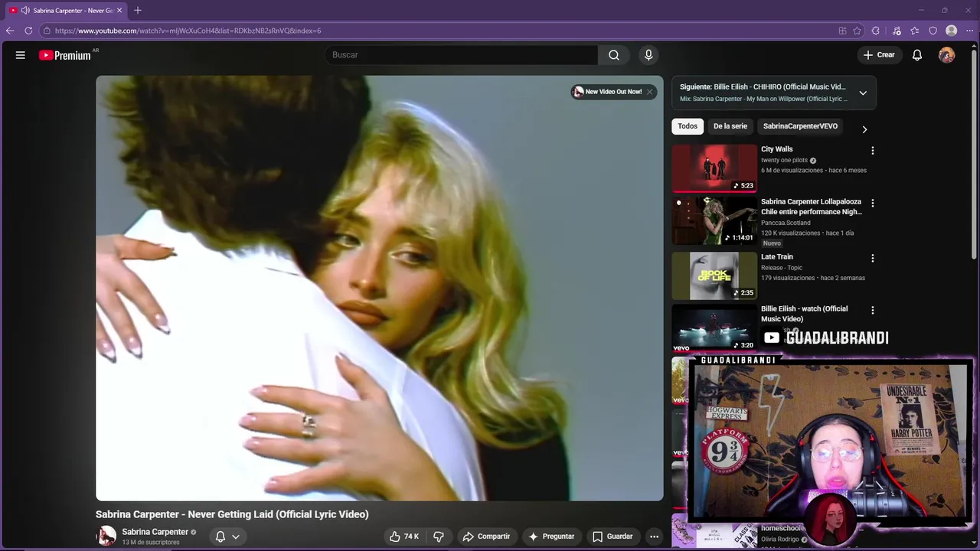Click the Crear button
Viewport: 980px width, 551px height.
pos(879,55)
